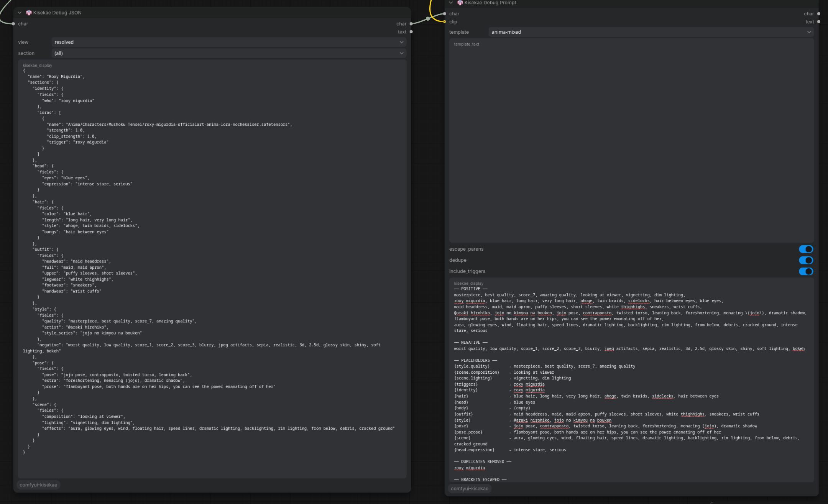Toggle the dedupe switch
The image size is (828, 504).
806,260
